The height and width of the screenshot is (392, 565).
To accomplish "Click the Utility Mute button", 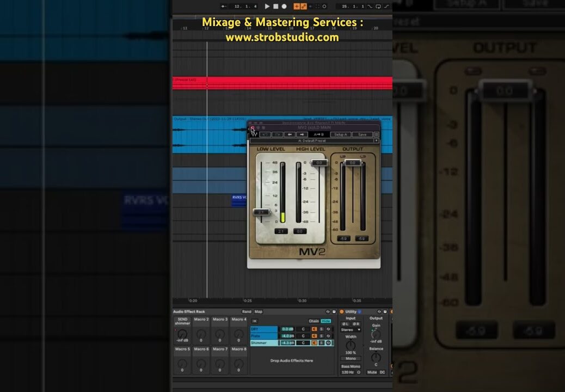I will (x=372, y=372).
